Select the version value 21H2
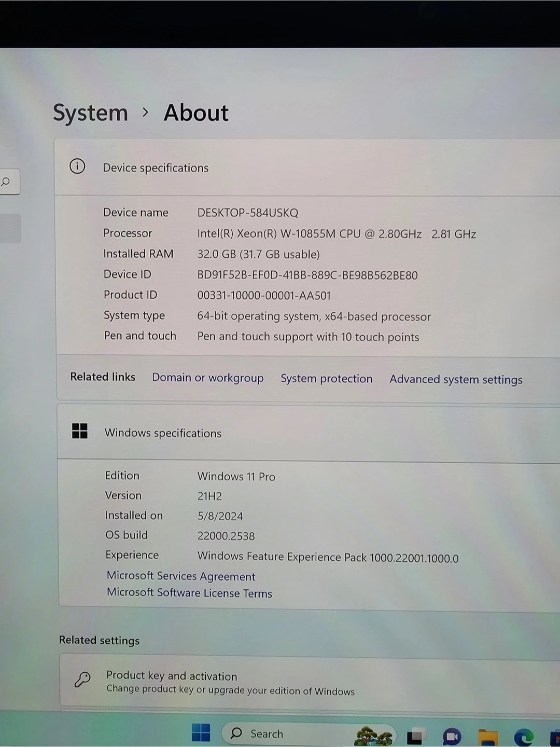Screen dimensions: 560x747 click(x=209, y=496)
